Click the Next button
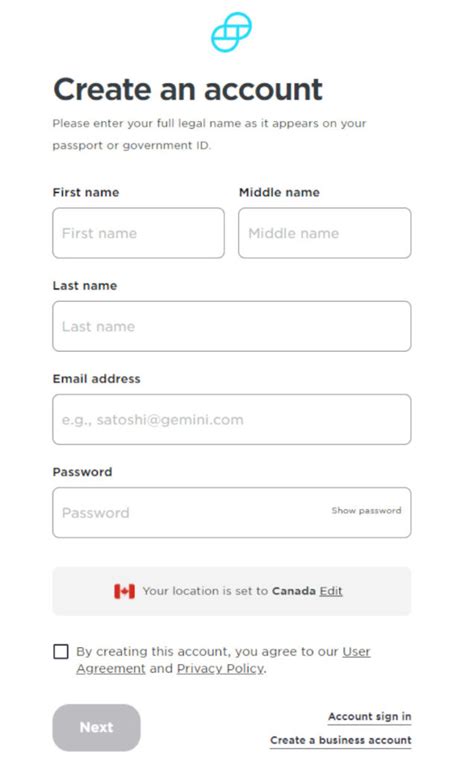The image size is (474, 761). 97,728
